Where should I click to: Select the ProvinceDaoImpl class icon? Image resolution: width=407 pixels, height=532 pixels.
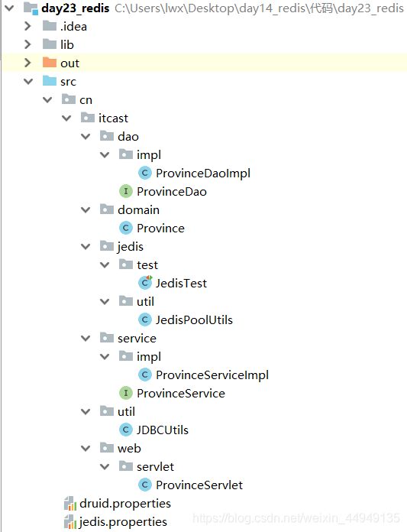145,173
